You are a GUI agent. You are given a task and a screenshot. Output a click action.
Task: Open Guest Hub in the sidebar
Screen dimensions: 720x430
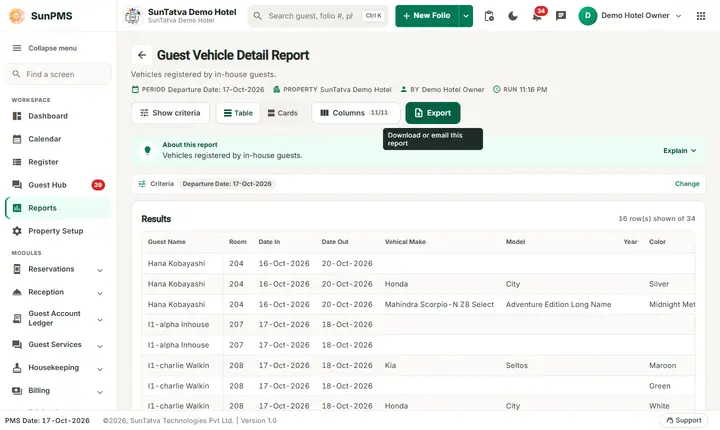click(58, 185)
